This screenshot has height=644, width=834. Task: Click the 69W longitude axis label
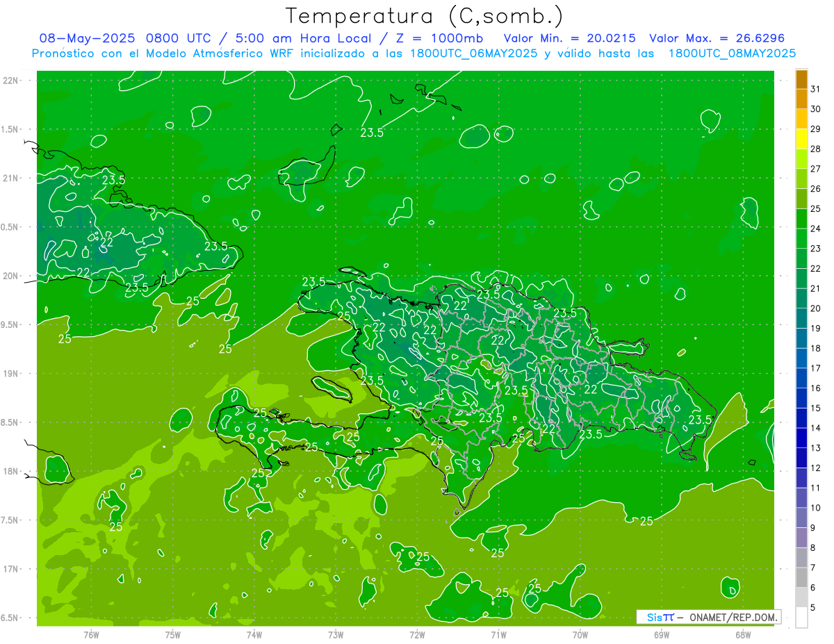(662, 634)
